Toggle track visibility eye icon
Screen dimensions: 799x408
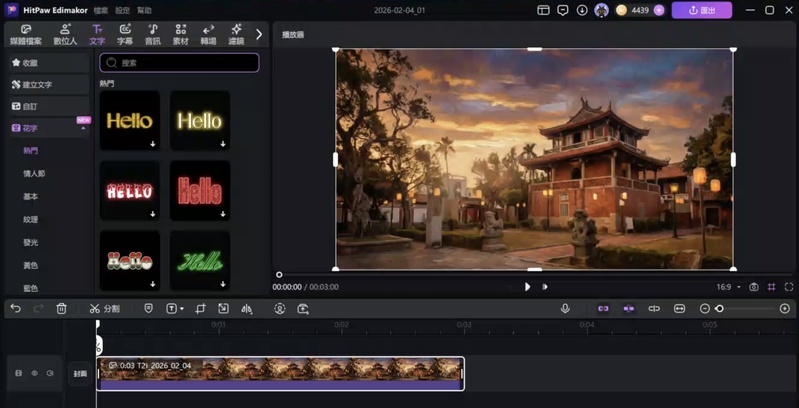point(34,374)
